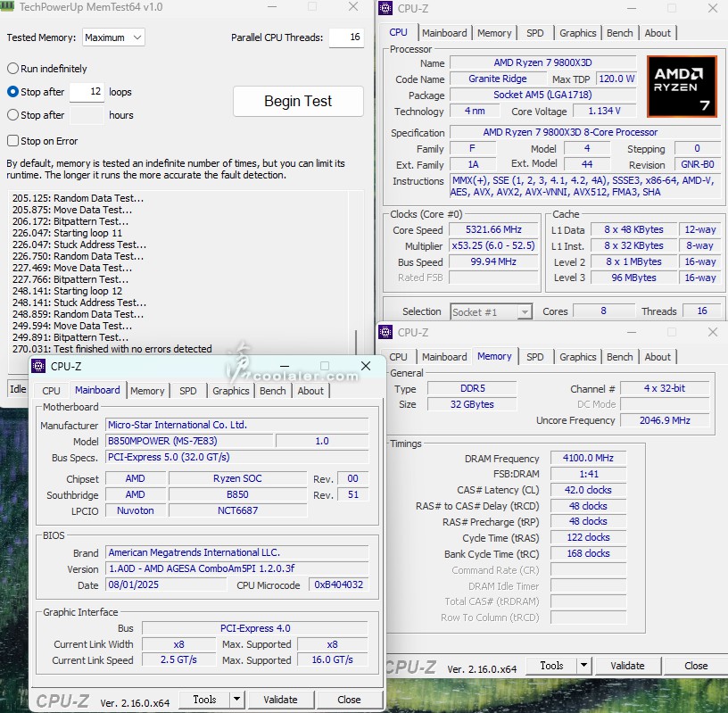Click Idle status text in MemTest64
The height and width of the screenshot is (713, 728).
point(18,389)
